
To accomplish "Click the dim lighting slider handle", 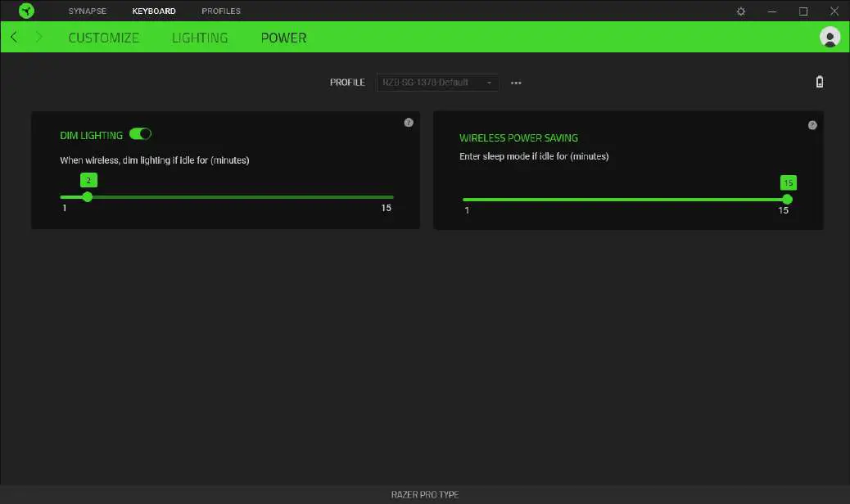I will (x=88, y=197).
